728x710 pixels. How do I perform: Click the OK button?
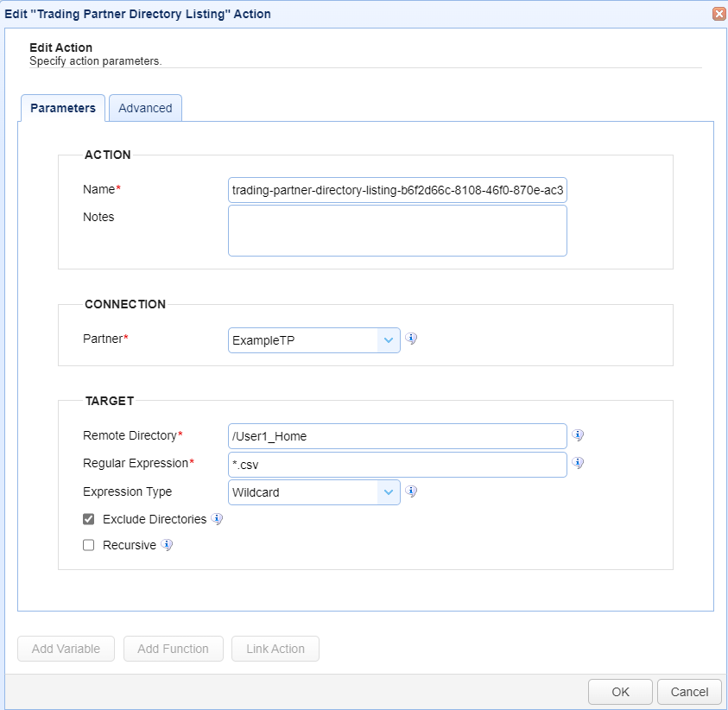click(620, 692)
